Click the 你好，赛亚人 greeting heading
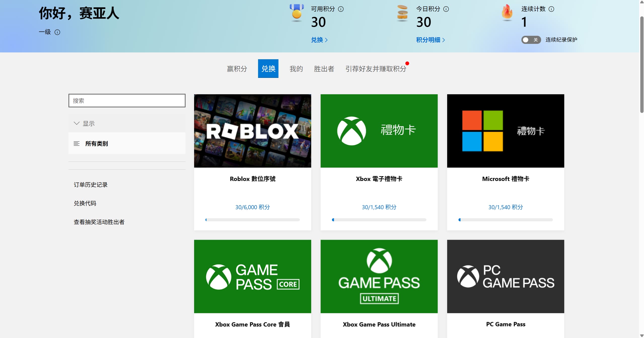644x338 pixels. click(x=79, y=13)
